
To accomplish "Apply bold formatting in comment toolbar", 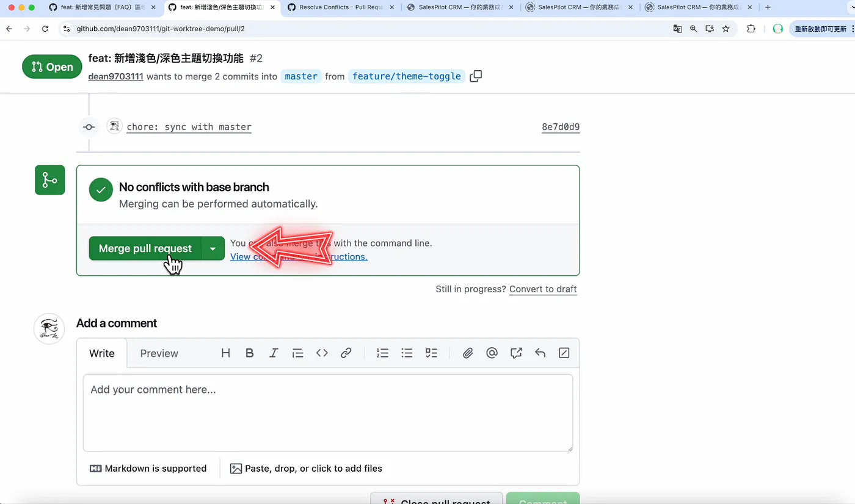I will (x=249, y=353).
